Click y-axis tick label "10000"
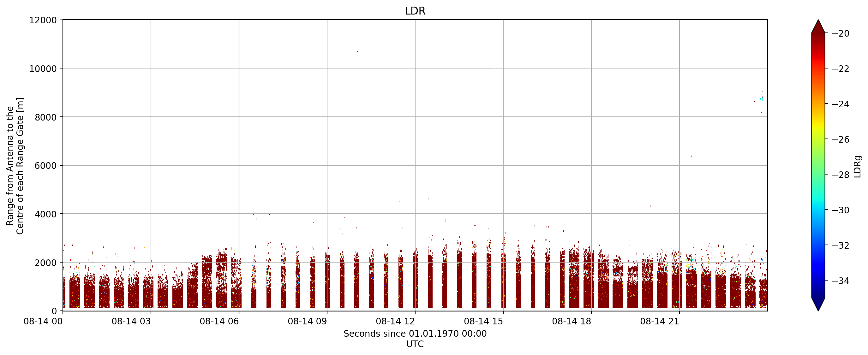Screen dimensions: 868x355 pos(43,69)
